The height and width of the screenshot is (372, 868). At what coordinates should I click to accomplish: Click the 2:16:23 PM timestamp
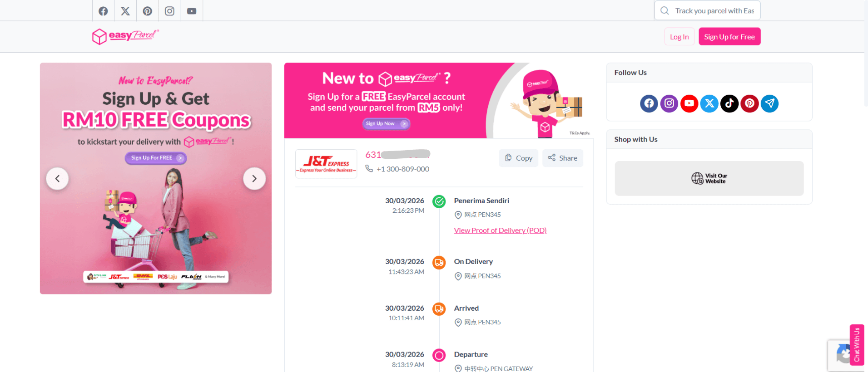tap(408, 210)
